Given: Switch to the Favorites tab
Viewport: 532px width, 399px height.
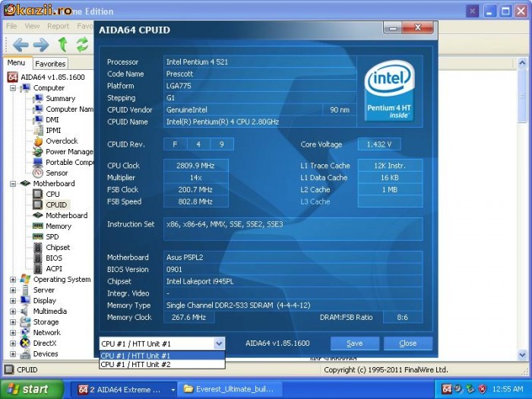Looking at the screenshot, I should pos(50,64).
